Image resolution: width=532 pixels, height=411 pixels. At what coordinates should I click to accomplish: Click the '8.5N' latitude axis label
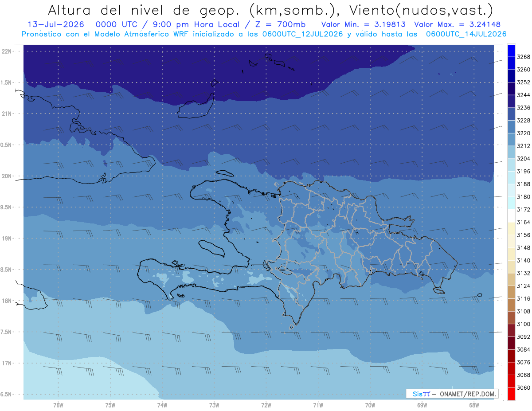click(7, 270)
